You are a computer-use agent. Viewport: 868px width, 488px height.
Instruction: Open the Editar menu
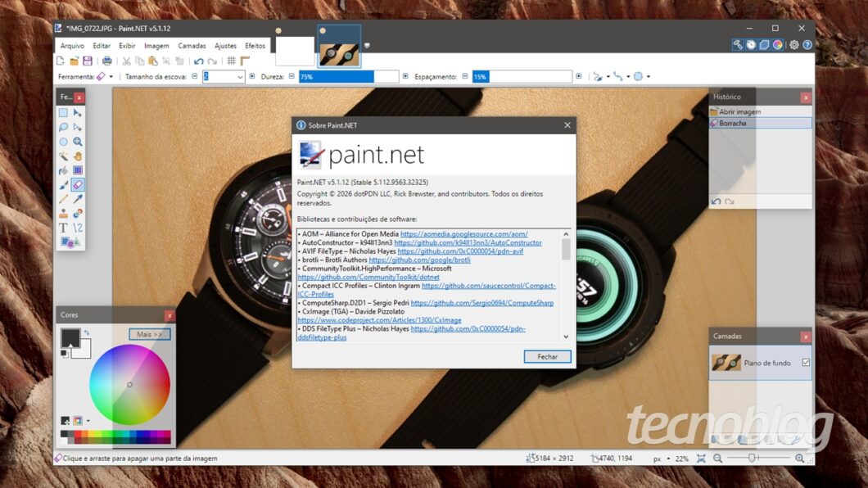[x=102, y=46]
